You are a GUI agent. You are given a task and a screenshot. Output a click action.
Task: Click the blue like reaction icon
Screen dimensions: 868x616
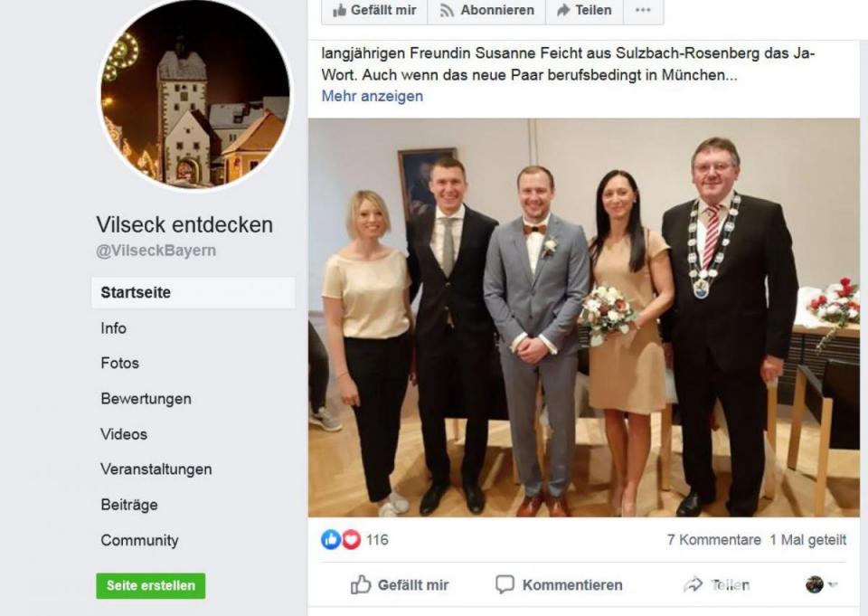tap(331, 539)
